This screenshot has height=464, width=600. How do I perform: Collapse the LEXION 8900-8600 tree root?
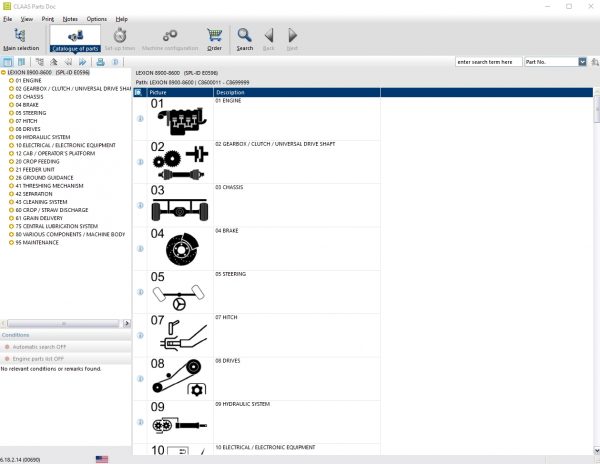click(x=3, y=73)
